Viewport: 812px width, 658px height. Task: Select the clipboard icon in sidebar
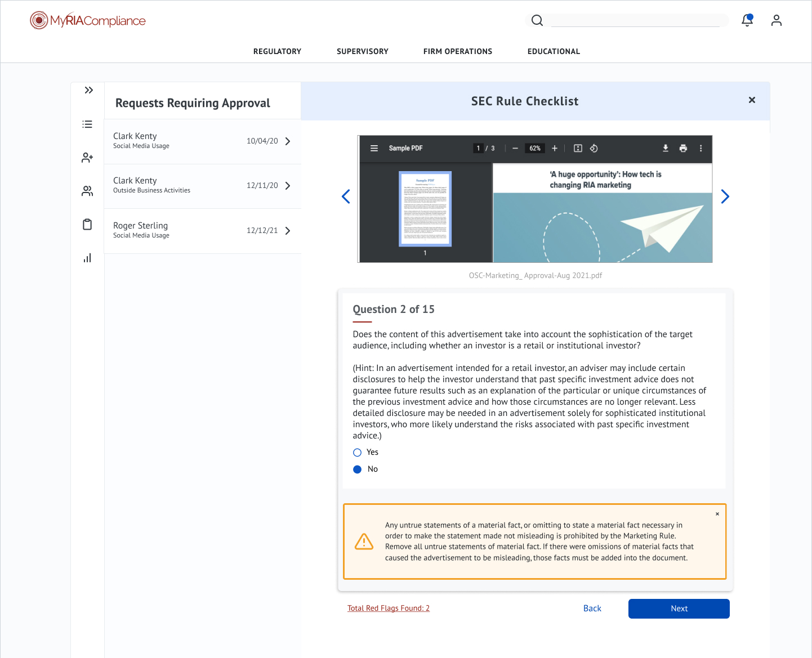tap(87, 224)
